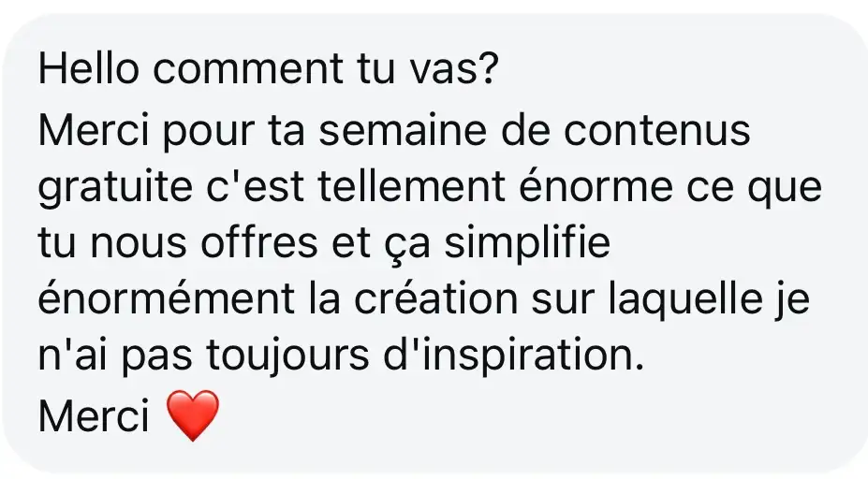Click the word "gratuite" in the message

click(115, 187)
